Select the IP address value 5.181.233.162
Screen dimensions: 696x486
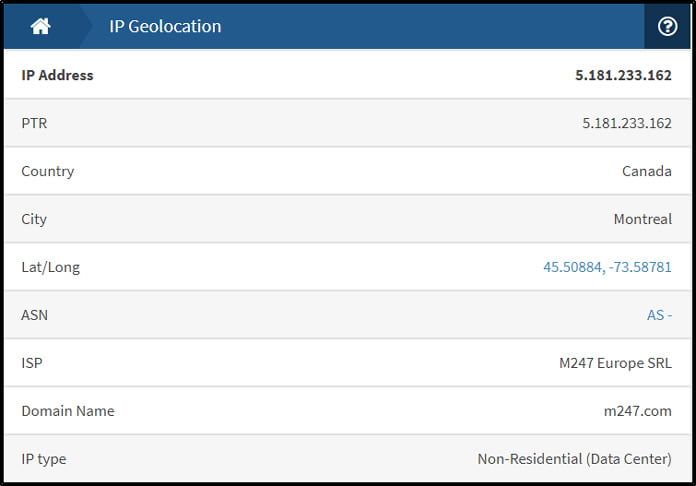[623, 75]
